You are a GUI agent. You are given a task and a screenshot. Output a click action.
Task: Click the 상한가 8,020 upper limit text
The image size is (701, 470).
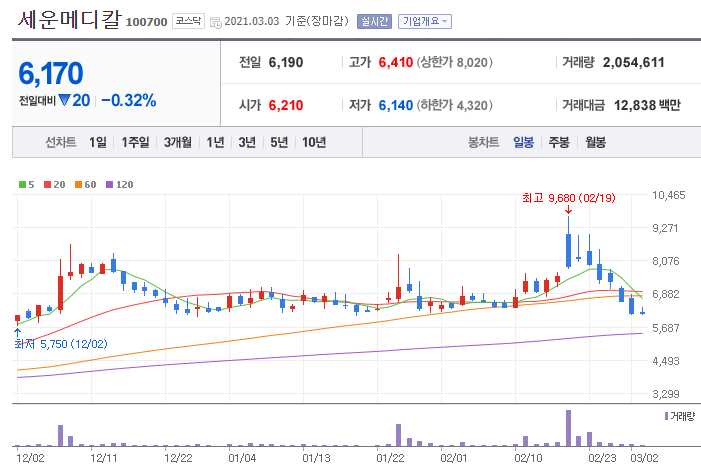click(455, 62)
